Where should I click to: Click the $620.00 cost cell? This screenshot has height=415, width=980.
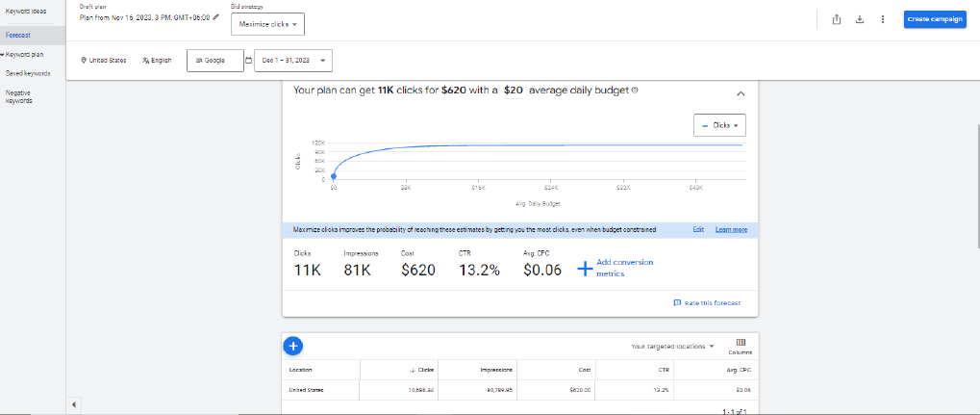tap(579, 390)
